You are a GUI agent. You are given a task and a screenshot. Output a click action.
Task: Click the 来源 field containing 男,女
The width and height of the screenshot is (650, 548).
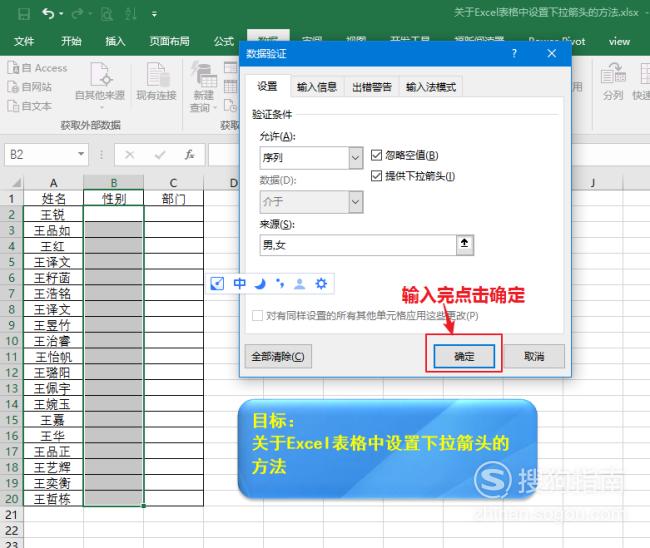point(358,245)
